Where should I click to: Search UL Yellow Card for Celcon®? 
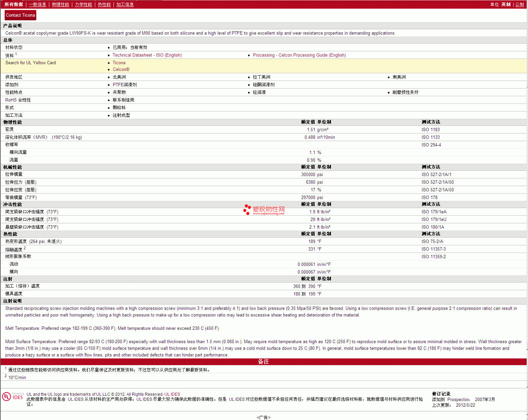coord(121,70)
